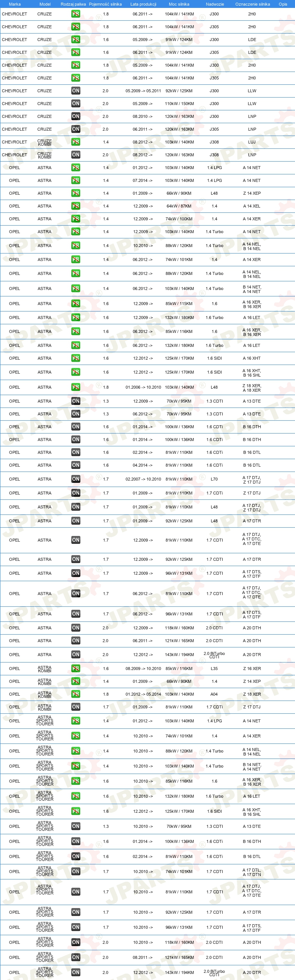Select the 110kW / 150KM power cell

click(179, 104)
